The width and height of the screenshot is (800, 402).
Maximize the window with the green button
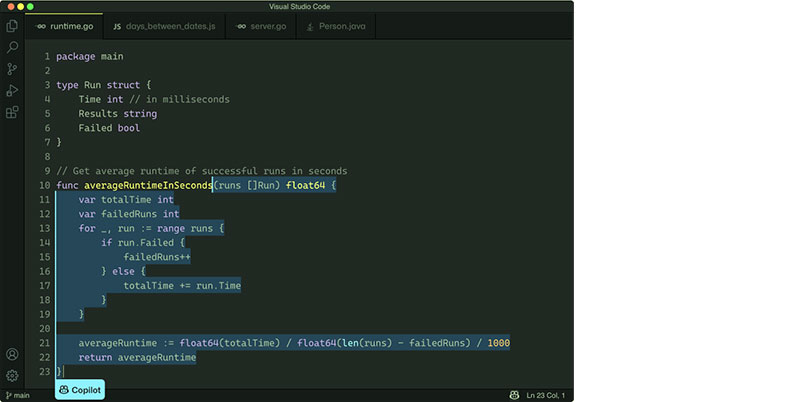[30, 7]
